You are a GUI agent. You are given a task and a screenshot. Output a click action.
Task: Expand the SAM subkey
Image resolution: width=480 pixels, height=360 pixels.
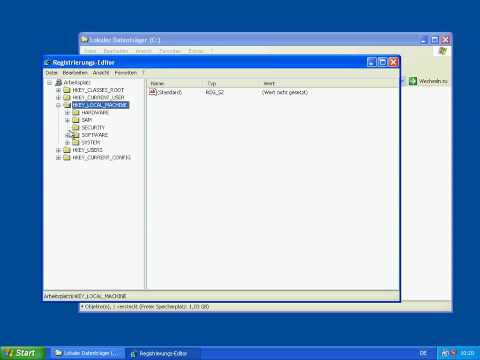pyautogui.click(x=67, y=120)
